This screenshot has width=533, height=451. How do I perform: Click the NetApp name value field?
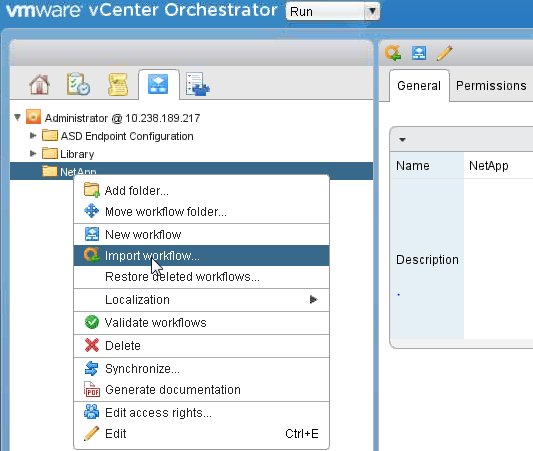[x=498, y=166]
